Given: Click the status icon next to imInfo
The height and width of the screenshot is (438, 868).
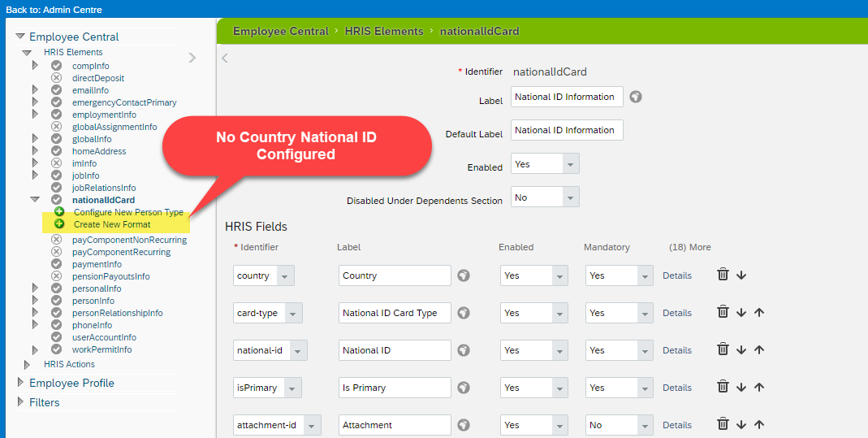Looking at the screenshot, I should pyautogui.click(x=57, y=163).
